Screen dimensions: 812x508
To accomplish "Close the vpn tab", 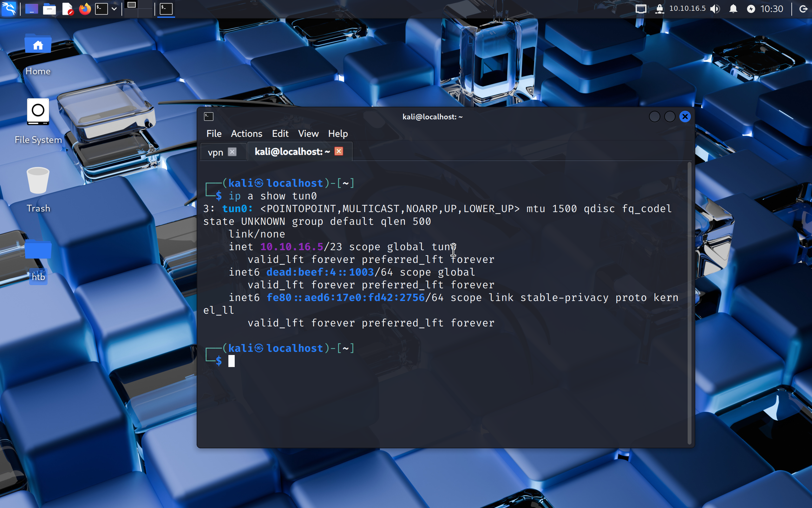I will point(232,152).
